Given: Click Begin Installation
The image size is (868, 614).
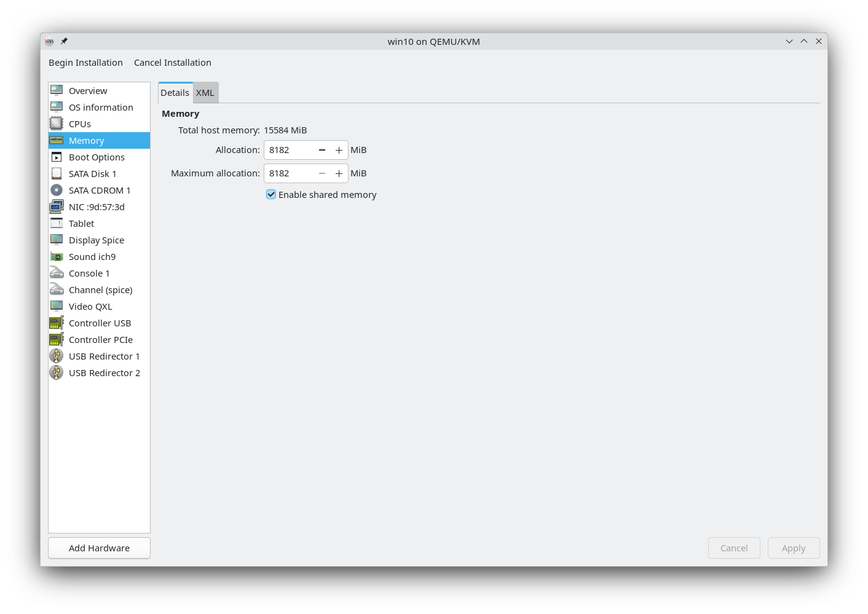Looking at the screenshot, I should [85, 63].
